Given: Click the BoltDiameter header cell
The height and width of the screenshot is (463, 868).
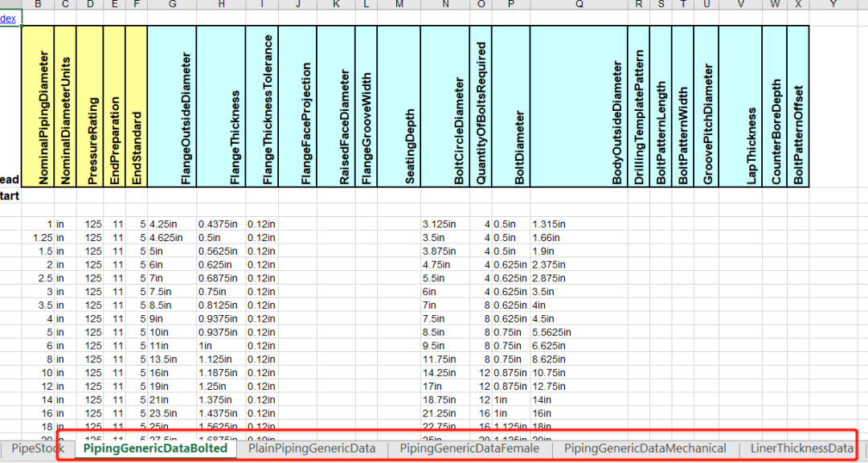Looking at the screenshot, I should (x=510, y=106).
